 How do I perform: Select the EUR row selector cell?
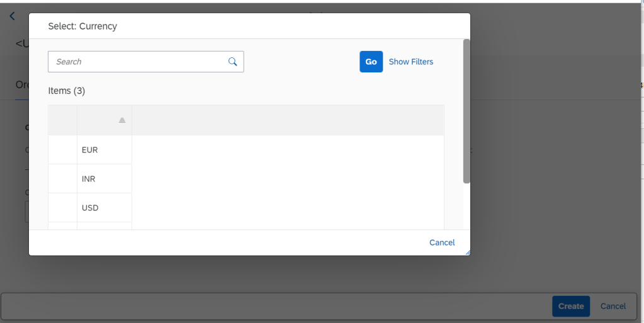(62, 150)
